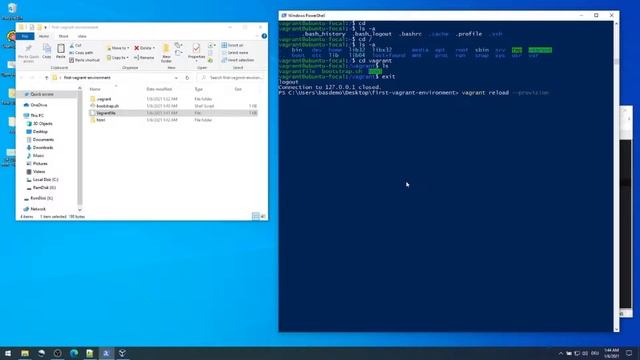Screen dimensions: 640x360
Task: Open the Windows Start menu
Action: (x=8, y=353)
